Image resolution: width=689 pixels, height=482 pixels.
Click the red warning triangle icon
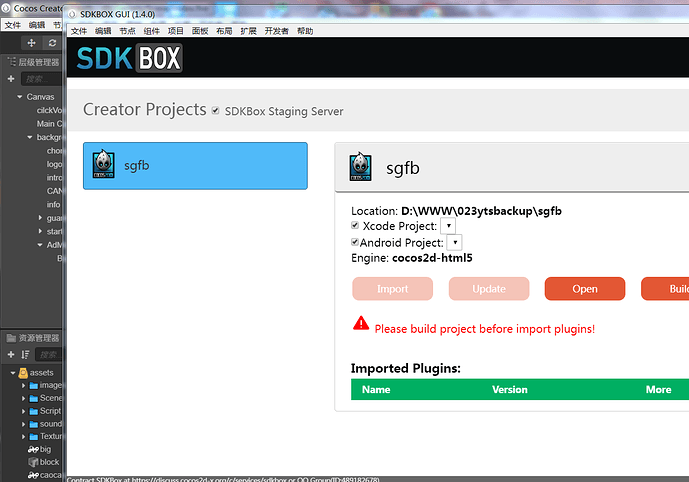pyautogui.click(x=361, y=323)
